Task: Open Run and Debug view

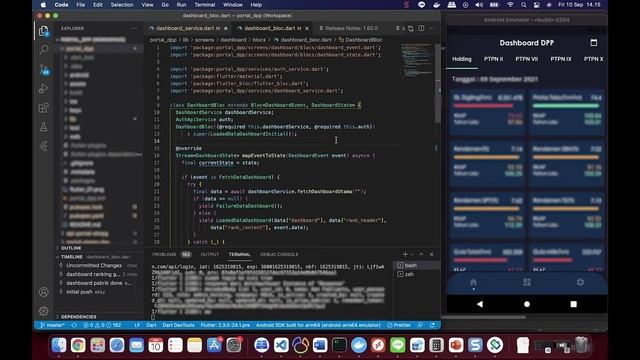Action: point(43,89)
